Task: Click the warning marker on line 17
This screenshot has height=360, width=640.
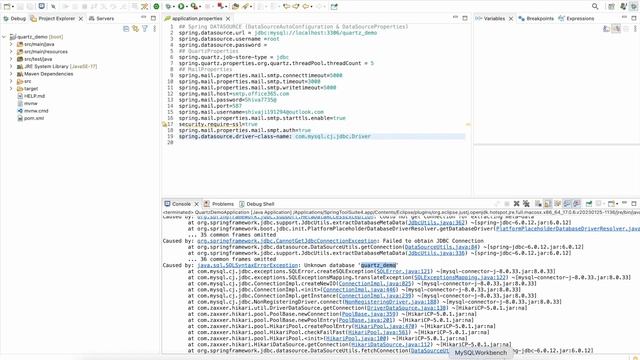Action: click(164, 124)
